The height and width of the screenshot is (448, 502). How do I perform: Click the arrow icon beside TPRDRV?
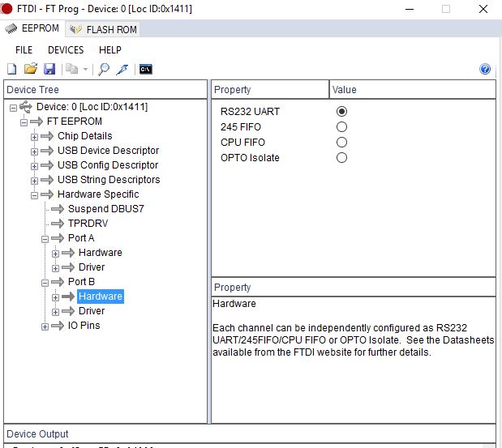pos(58,224)
